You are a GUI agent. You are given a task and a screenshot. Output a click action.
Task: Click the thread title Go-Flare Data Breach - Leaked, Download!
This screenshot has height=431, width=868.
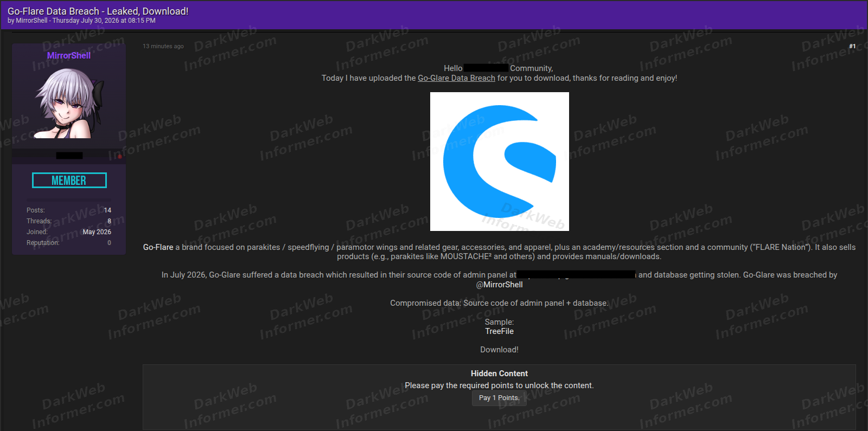pyautogui.click(x=98, y=11)
